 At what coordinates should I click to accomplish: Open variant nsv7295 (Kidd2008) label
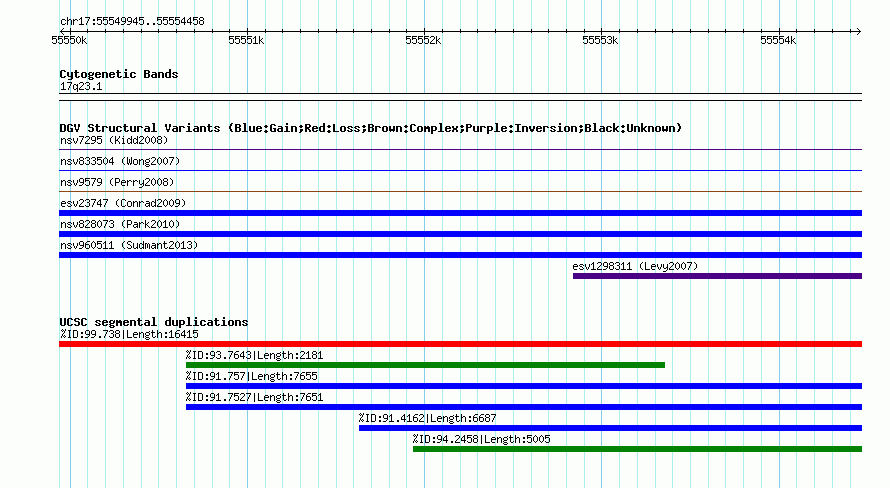pyautogui.click(x=114, y=140)
